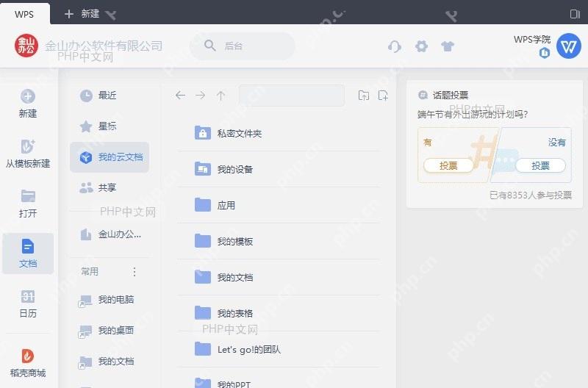Choose 打开 in left sidebar
The image size is (588, 388).
tap(28, 204)
